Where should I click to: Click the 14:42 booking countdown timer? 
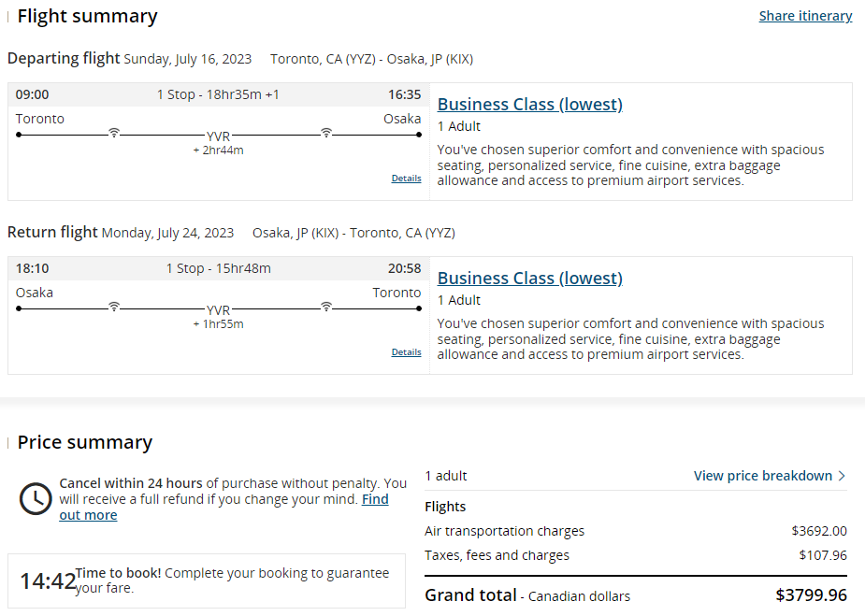pos(48,580)
